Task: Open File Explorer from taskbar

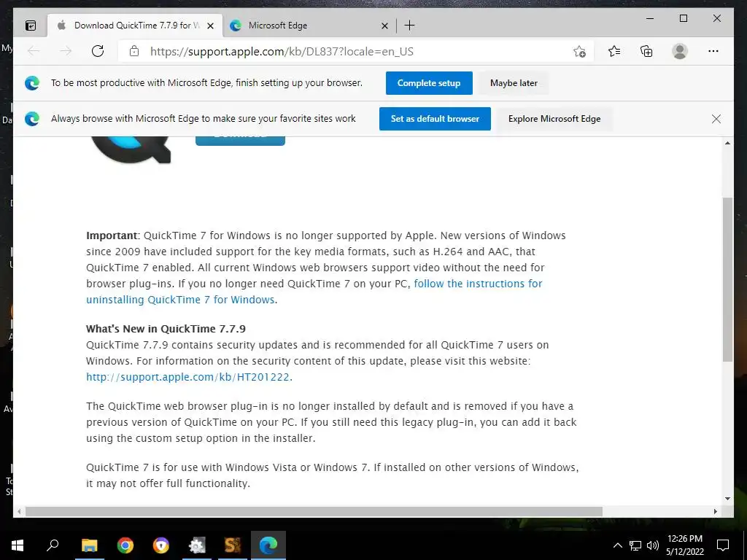Action: [x=89, y=545]
